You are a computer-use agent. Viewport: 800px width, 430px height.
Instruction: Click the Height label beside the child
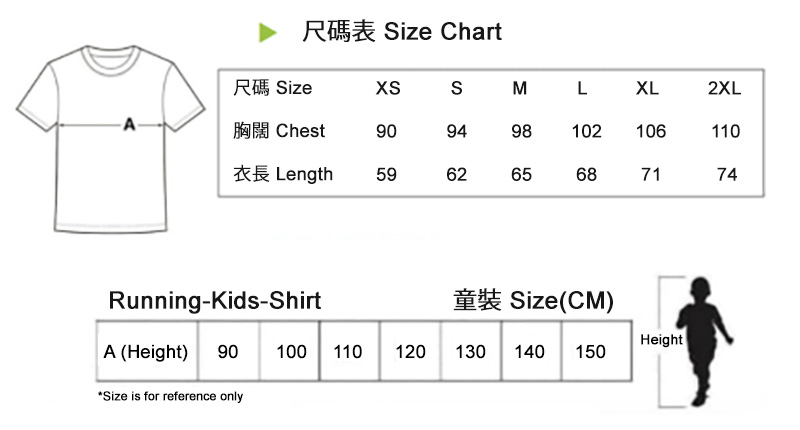click(x=661, y=340)
